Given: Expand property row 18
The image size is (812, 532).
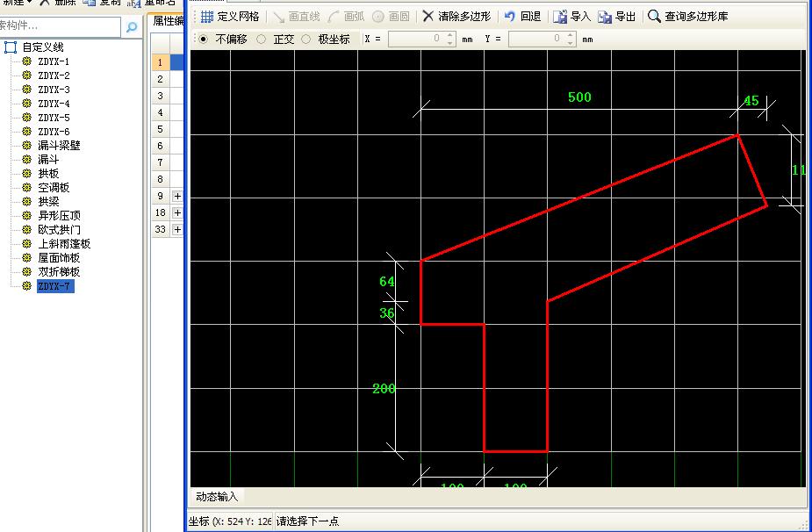Looking at the screenshot, I should coord(177,213).
